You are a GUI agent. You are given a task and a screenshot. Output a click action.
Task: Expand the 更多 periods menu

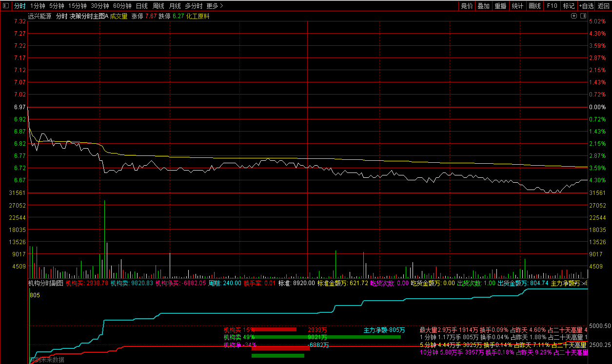point(215,6)
